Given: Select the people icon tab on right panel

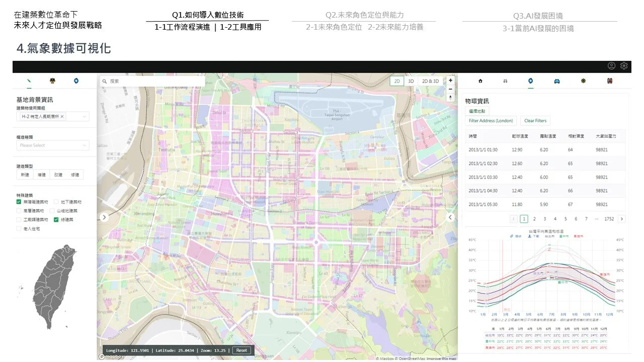Looking at the screenshot, I should point(609,80).
